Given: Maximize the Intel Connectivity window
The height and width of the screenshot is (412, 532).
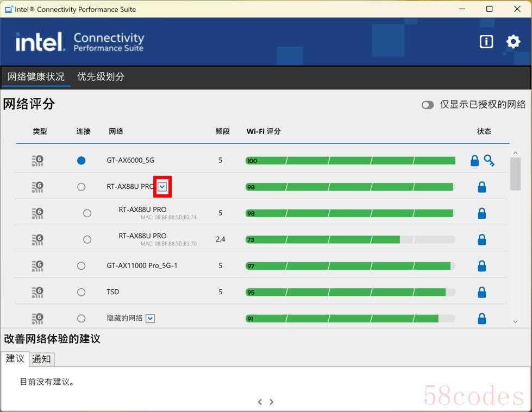Looking at the screenshot, I should point(489,9).
